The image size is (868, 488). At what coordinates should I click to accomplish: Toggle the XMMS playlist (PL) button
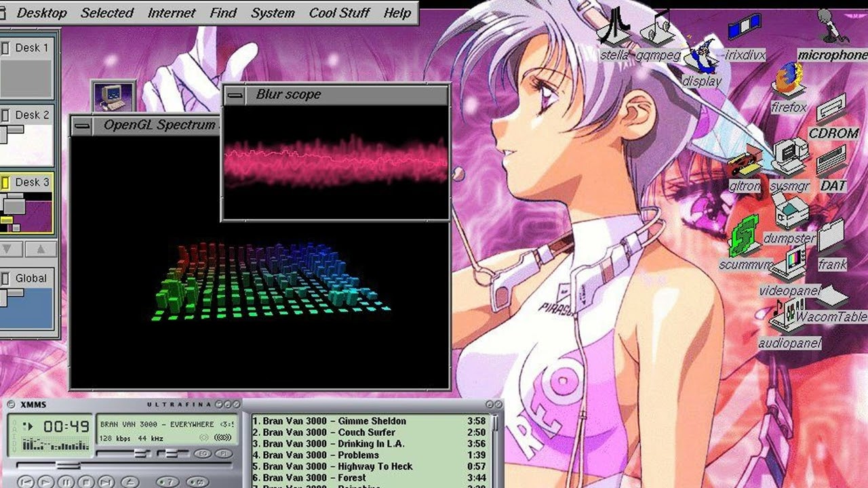point(224,453)
